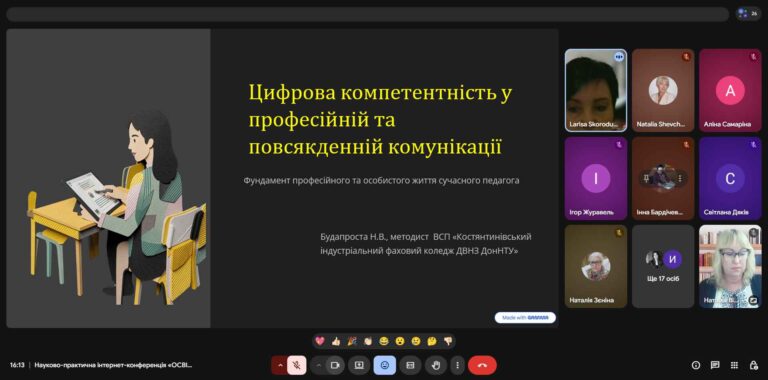Leave the call with red hang-up button
This screenshot has width=768, height=380.
482,365
